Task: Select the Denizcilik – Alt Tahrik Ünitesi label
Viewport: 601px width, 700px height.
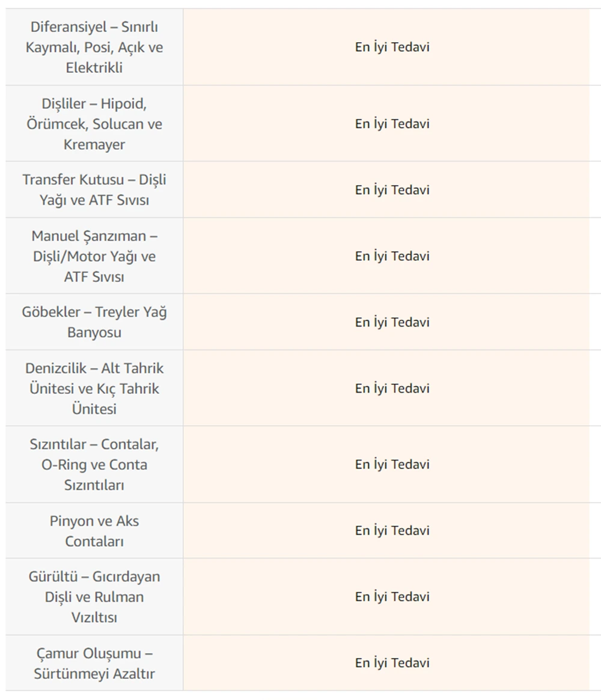Action: [94, 388]
